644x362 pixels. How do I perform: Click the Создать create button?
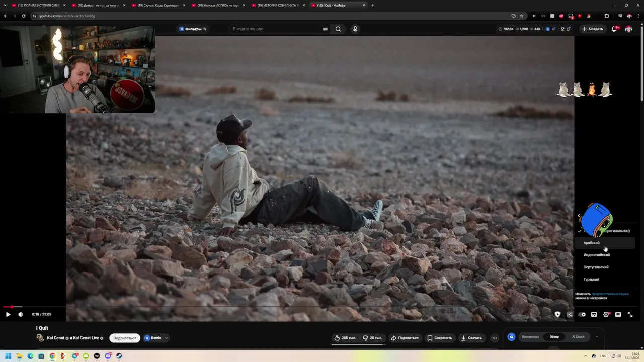point(593,29)
